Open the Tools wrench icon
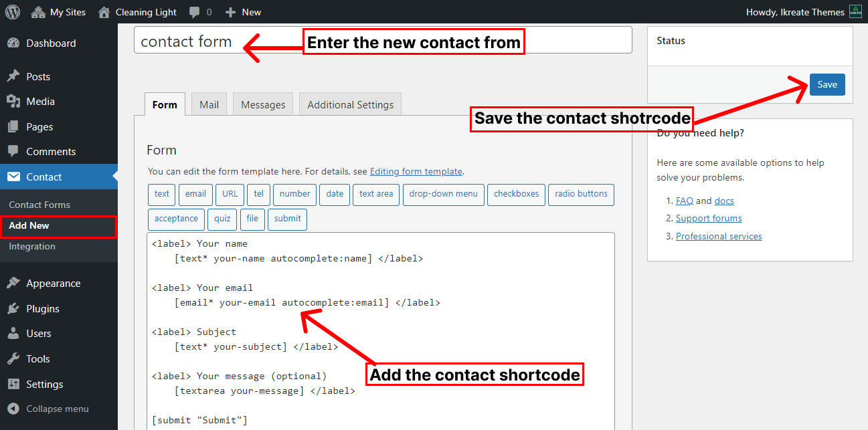This screenshot has width=868, height=430. pyautogui.click(x=13, y=359)
